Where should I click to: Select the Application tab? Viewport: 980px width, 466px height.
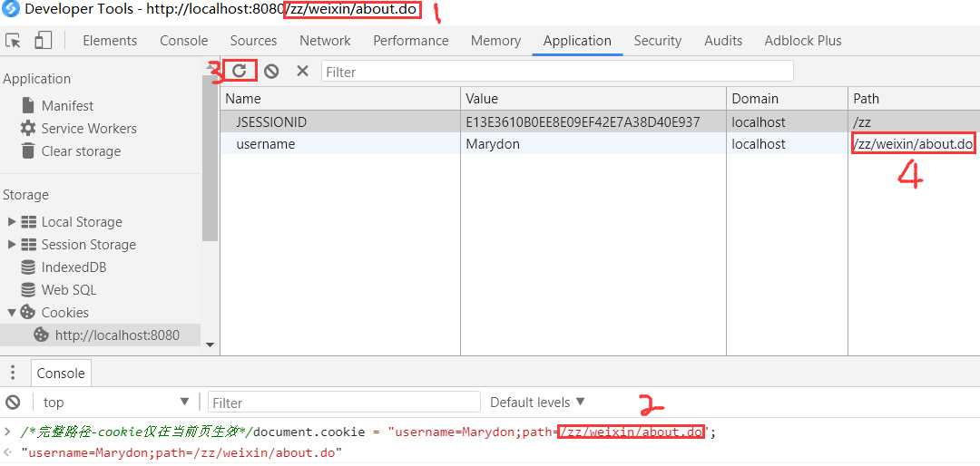pos(577,41)
